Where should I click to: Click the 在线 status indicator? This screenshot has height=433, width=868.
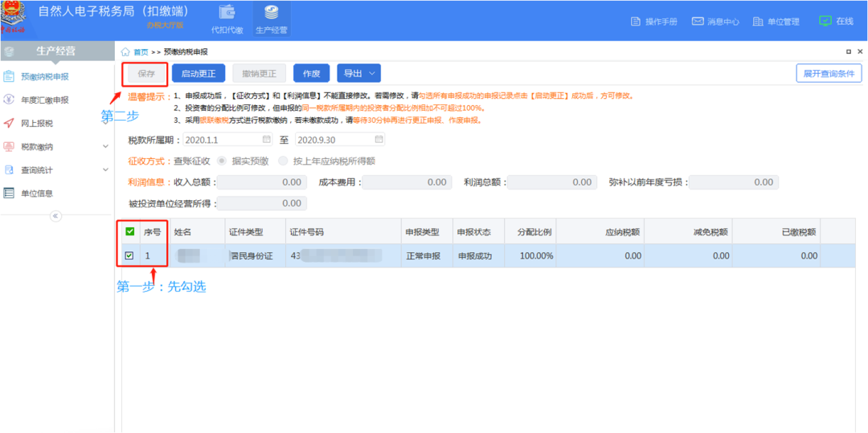pyautogui.click(x=836, y=21)
